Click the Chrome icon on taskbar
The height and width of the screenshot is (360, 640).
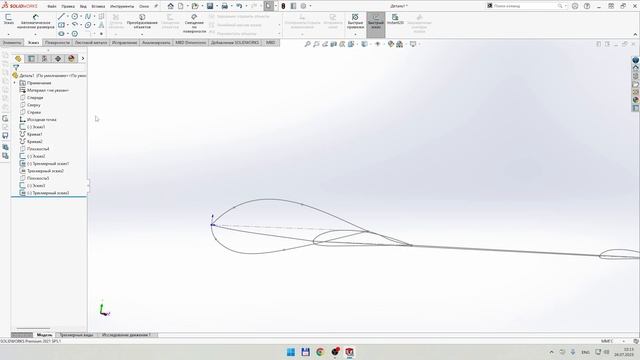tap(320, 352)
